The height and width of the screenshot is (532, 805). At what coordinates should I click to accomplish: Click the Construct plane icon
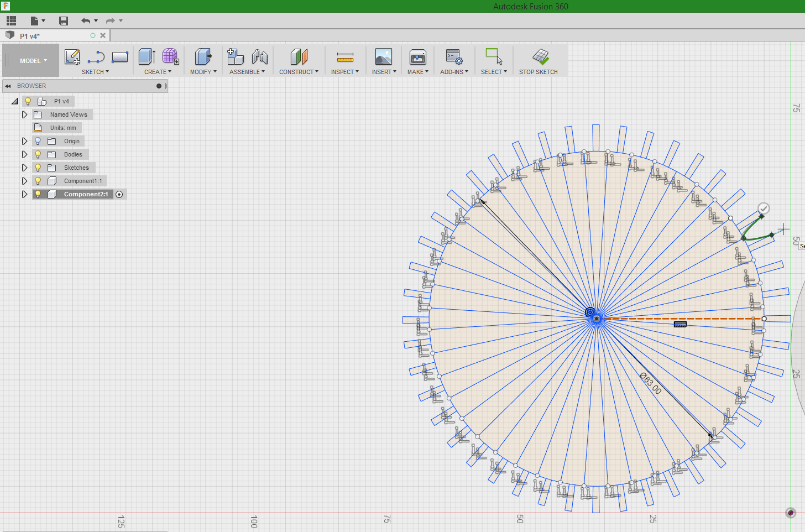299,56
